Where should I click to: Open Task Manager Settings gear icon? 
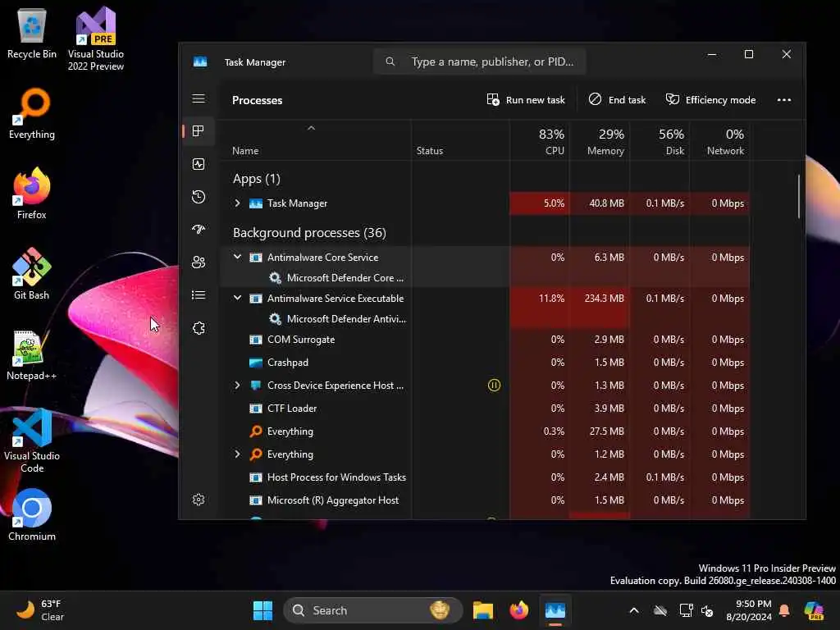199,500
